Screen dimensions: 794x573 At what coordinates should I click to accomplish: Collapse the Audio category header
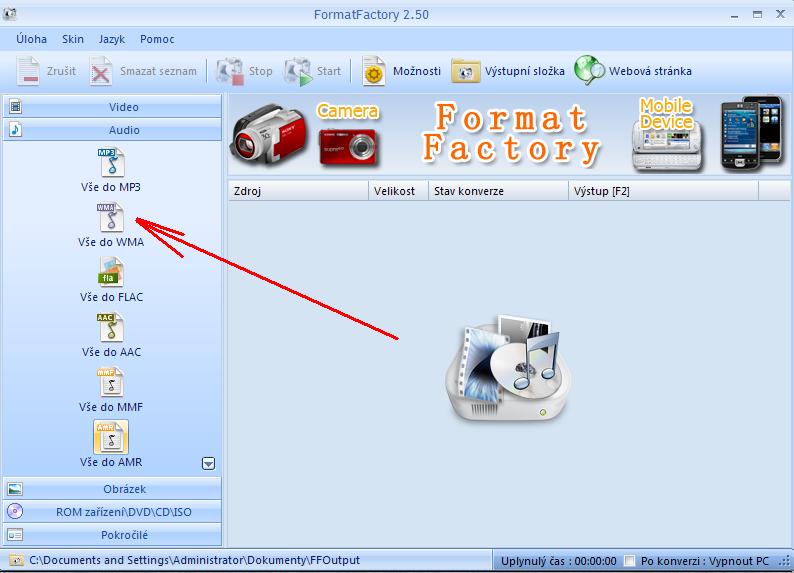click(x=112, y=130)
